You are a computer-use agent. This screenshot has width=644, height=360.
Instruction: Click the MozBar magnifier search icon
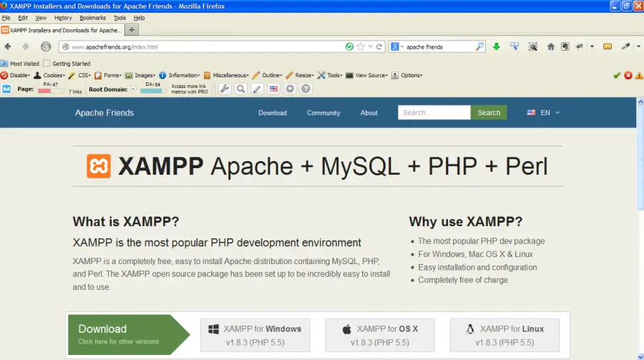241,89
